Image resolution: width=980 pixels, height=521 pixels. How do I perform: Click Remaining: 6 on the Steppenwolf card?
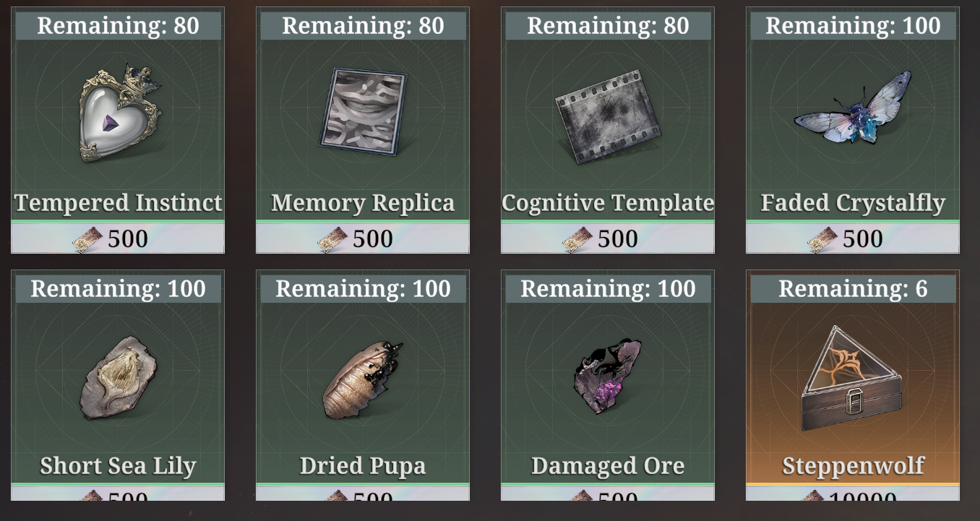pos(853,289)
